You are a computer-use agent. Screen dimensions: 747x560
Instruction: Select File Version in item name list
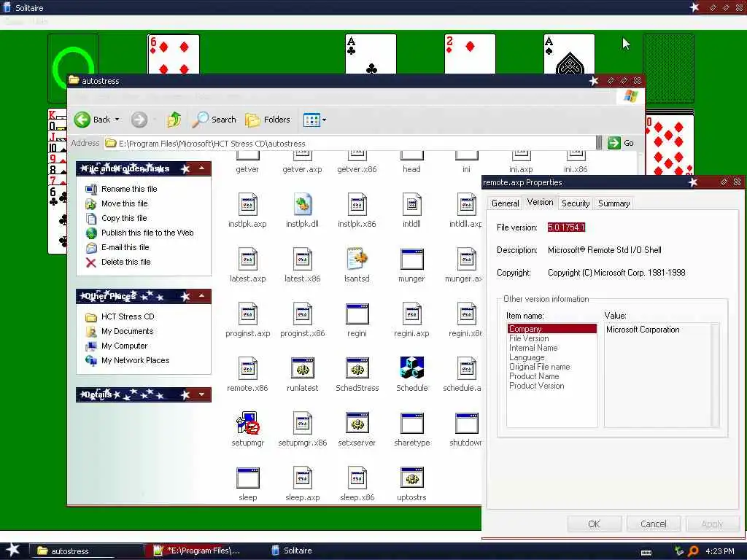[529, 338]
